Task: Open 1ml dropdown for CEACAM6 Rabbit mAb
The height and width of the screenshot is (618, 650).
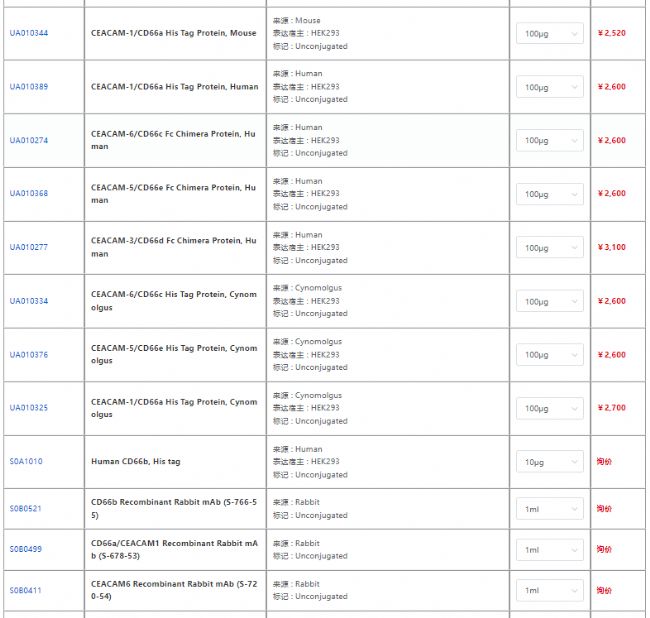Action: click(x=549, y=590)
